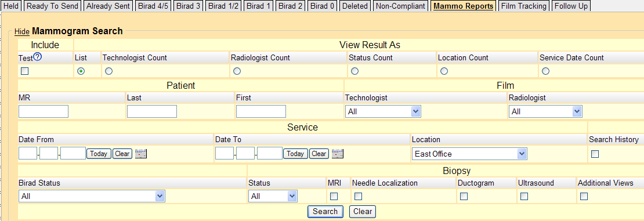
Task: Click the patient Last name field
Action: coord(152,111)
